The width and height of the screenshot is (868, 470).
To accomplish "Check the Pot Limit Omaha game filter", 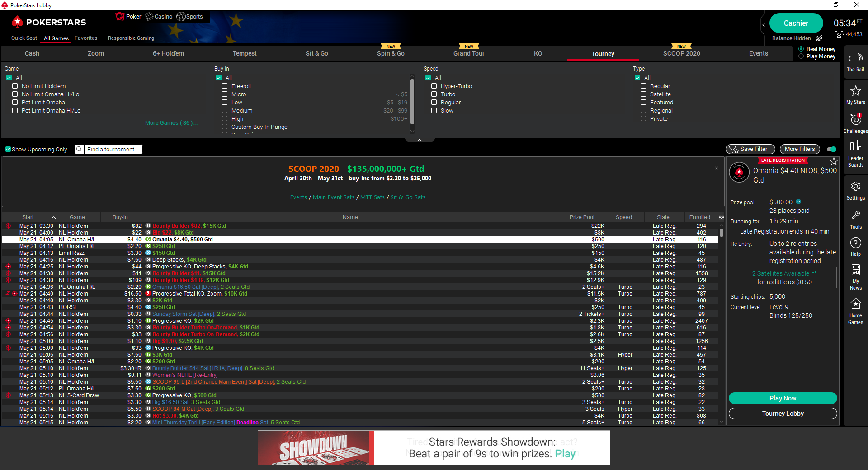I will pos(15,102).
